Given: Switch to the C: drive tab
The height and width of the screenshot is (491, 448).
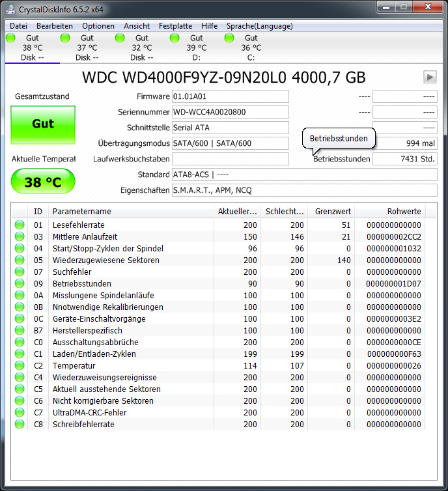Looking at the screenshot, I should (251, 48).
